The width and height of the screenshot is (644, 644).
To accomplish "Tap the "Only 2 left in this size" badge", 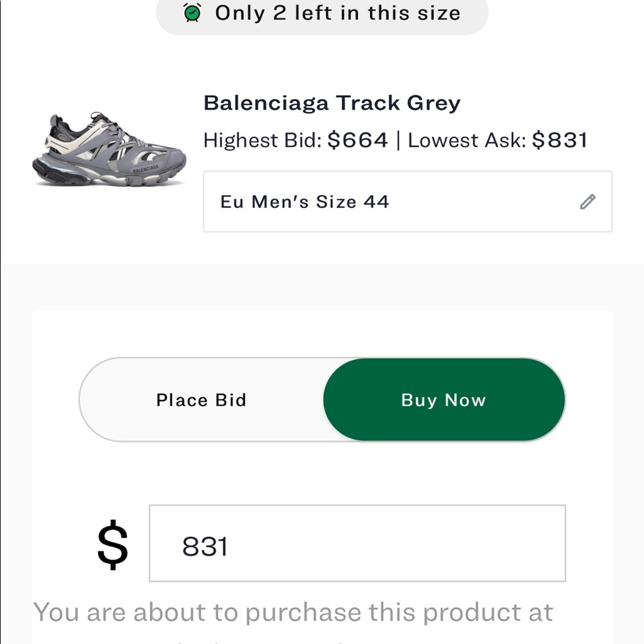I will [x=322, y=13].
